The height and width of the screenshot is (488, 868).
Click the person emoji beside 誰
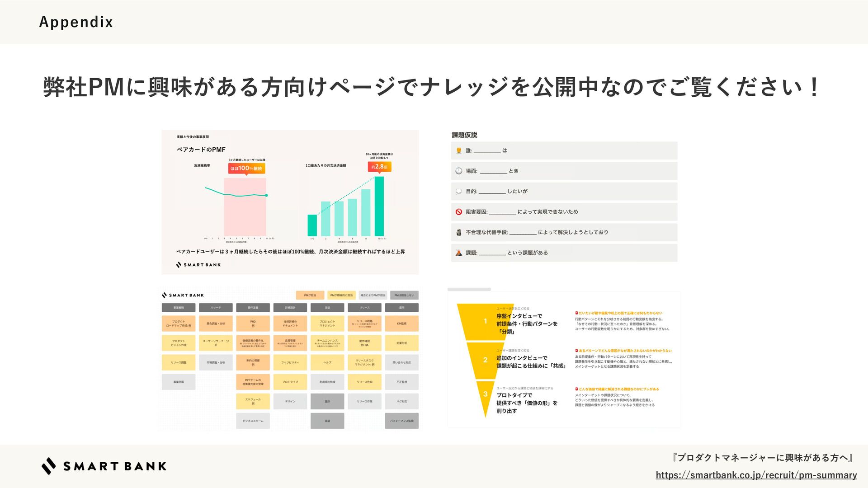[x=458, y=150]
